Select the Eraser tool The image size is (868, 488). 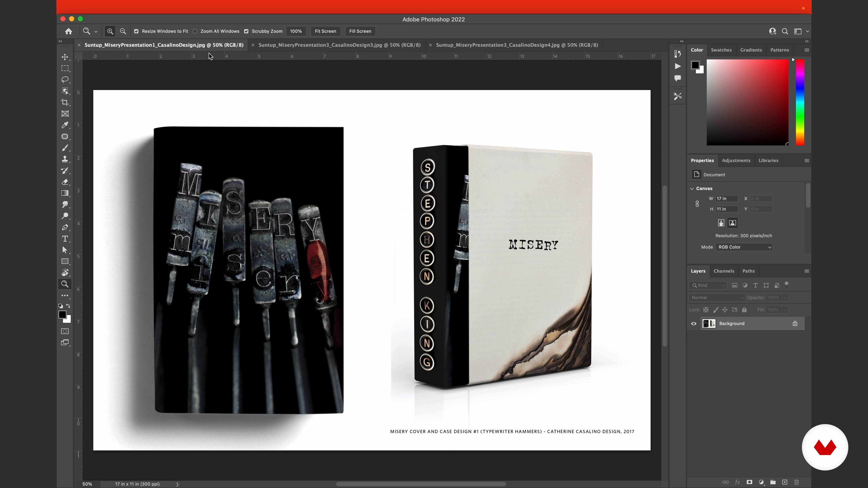click(x=65, y=182)
